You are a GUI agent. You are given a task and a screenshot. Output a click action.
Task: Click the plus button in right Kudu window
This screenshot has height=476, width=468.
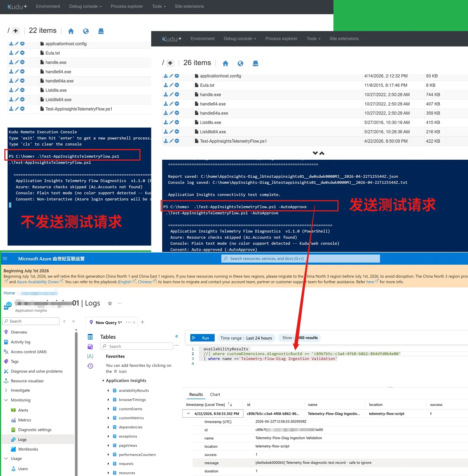pos(170,63)
